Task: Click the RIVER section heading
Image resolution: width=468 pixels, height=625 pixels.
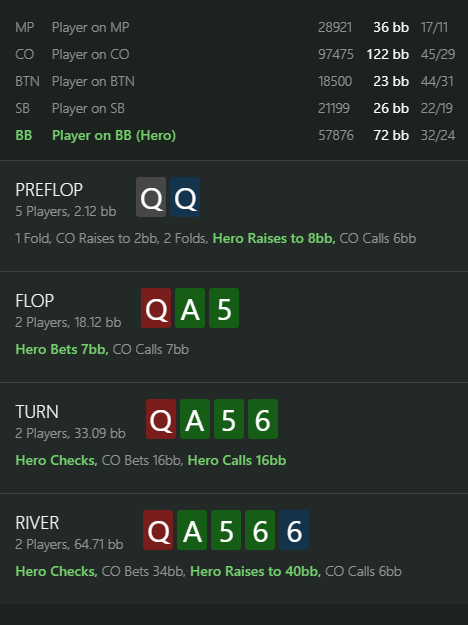Action: pos(37,523)
